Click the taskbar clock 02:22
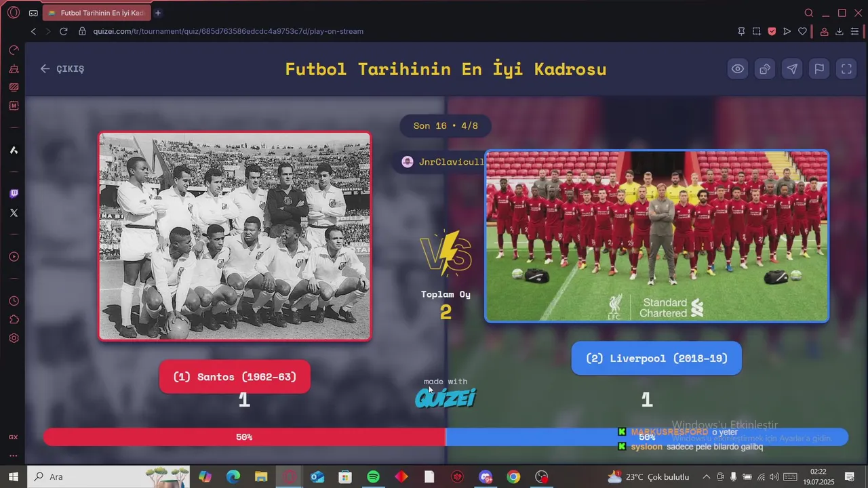 818,476
